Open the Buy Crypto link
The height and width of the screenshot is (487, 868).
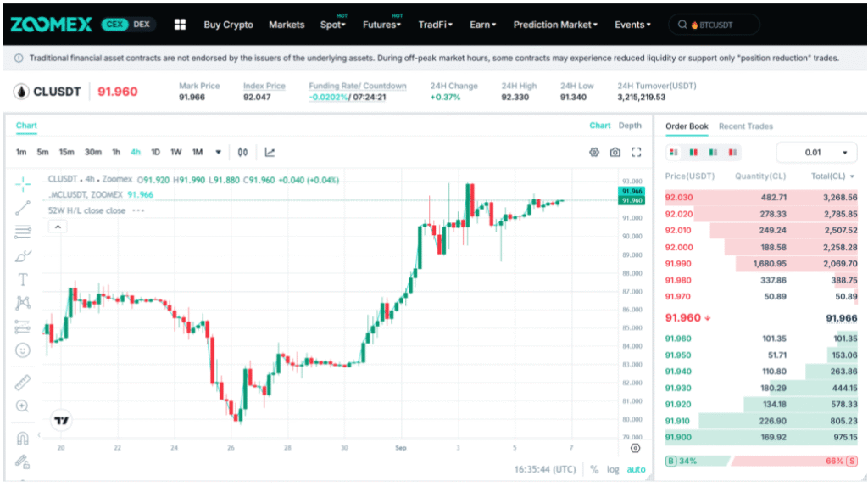pos(228,25)
